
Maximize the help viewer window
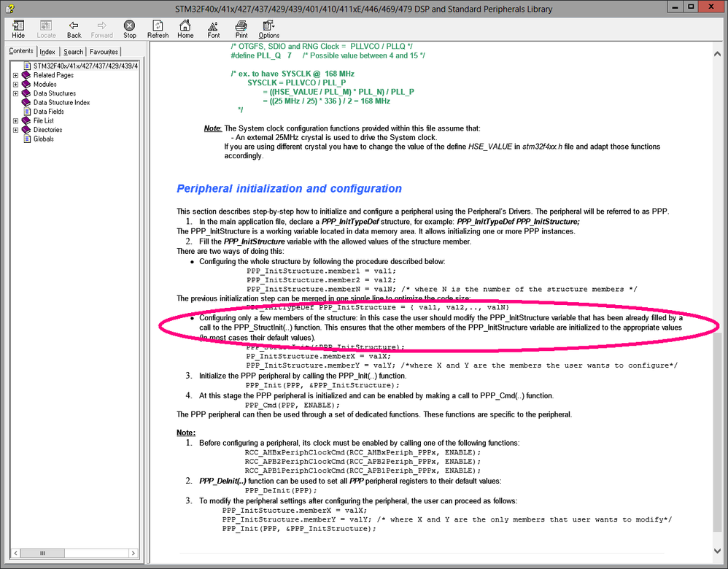[x=691, y=7]
